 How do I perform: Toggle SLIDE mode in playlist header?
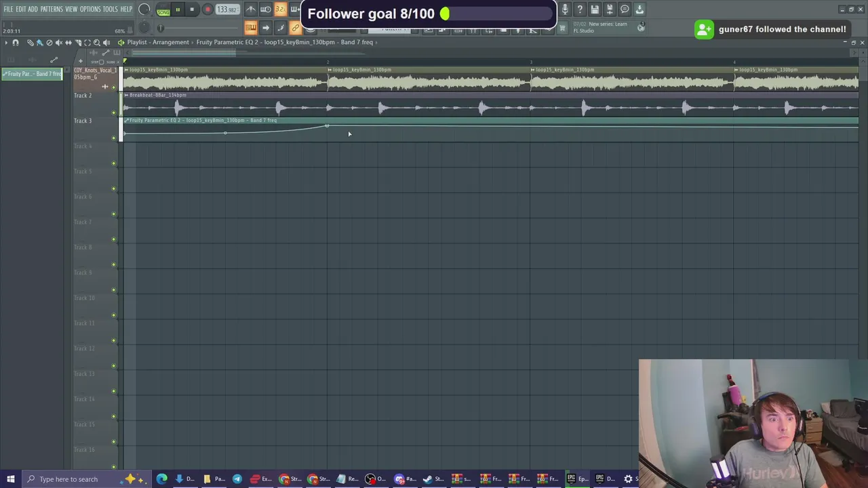[x=110, y=62]
